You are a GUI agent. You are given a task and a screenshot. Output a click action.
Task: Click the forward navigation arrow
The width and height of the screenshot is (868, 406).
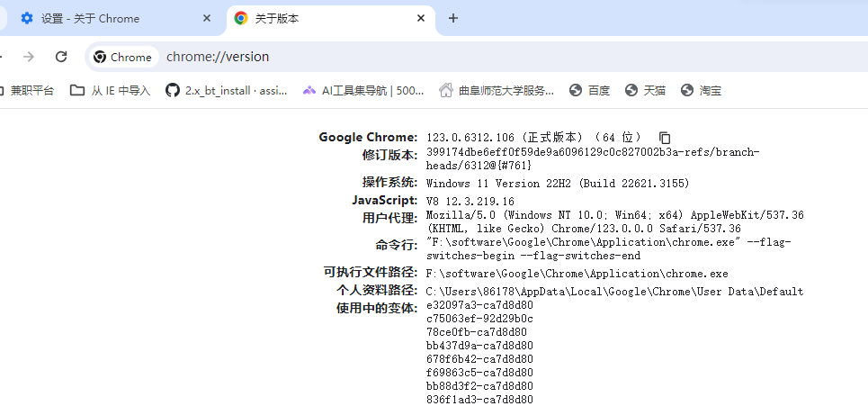pos(29,57)
